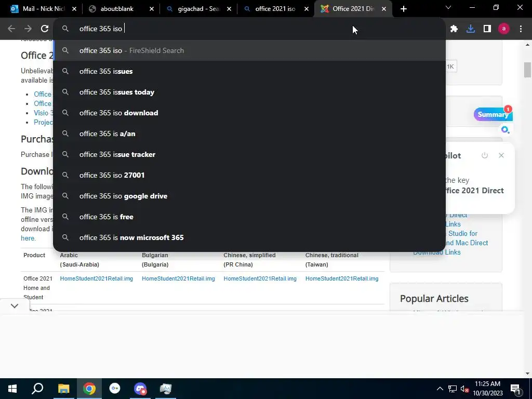Close the Mail - Nick tab
Screen dimensions: 532x399
click(x=74, y=9)
